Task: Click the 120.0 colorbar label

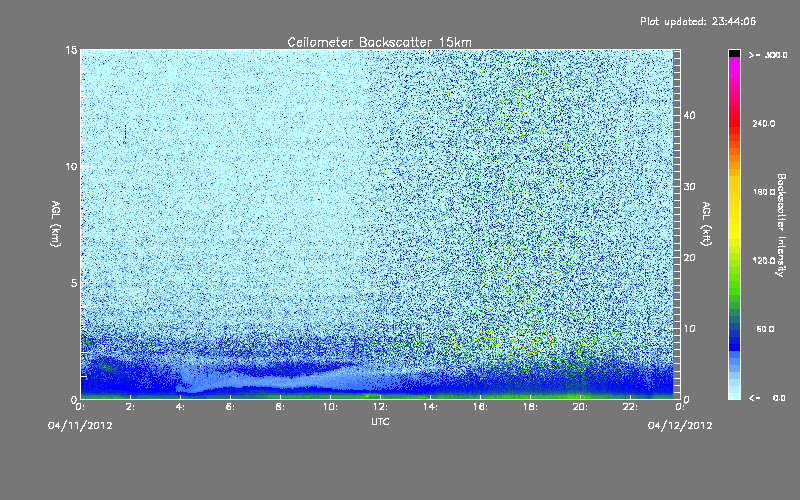Action: coord(764,261)
